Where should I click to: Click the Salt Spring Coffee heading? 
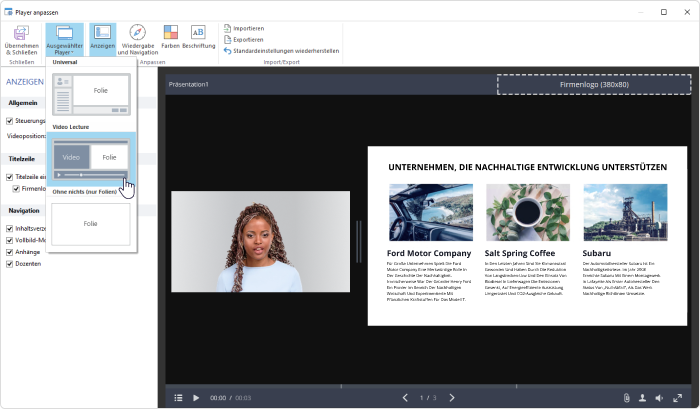point(520,253)
